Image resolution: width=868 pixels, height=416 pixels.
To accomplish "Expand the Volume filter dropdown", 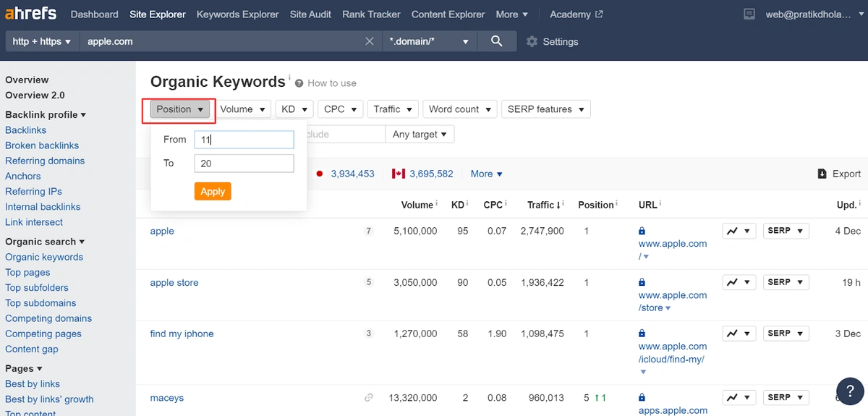I will (244, 109).
